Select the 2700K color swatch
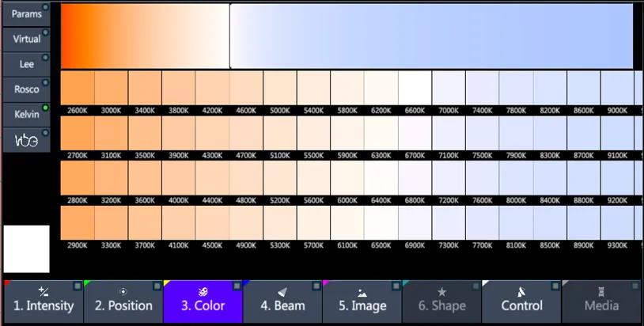Screen dimensions: 644x326 pyautogui.click(x=78, y=133)
